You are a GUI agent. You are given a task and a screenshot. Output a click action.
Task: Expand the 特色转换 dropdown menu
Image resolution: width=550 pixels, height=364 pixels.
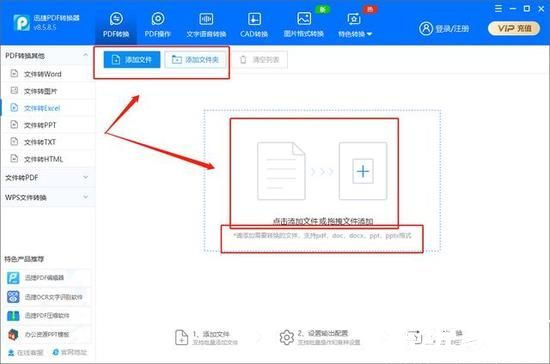[355, 25]
